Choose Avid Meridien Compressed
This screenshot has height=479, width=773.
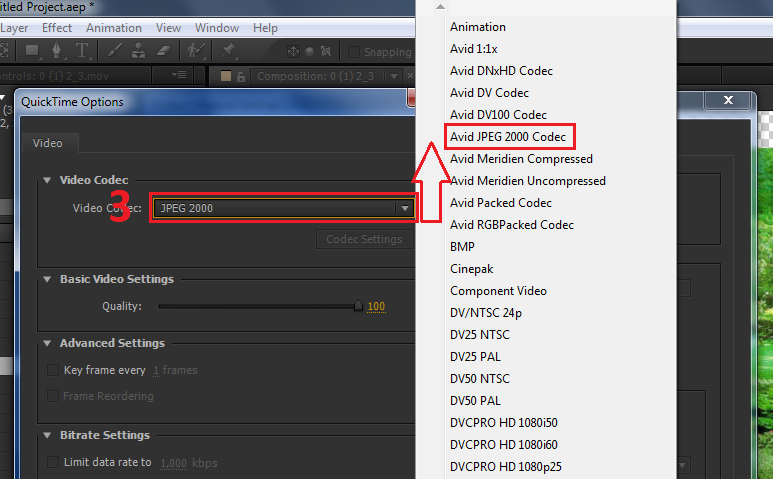pyautogui.click(x=521, y=159)
